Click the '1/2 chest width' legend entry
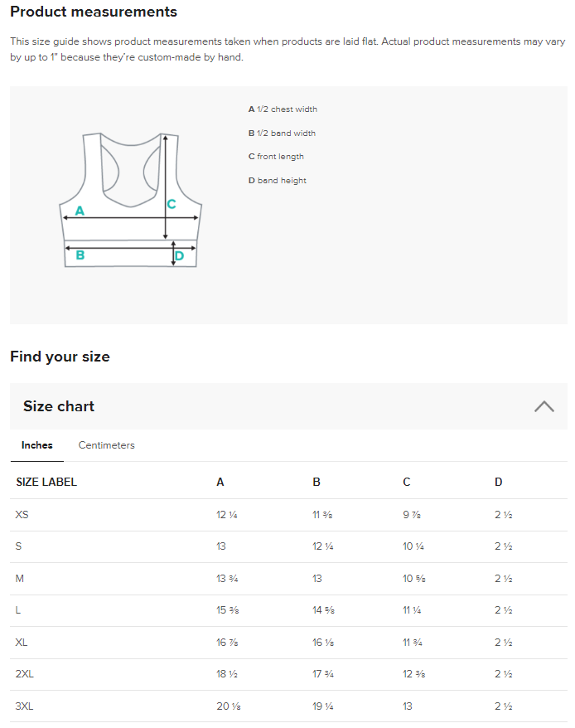Image resolution: width=575 pixels, height=728 pixels. point(283,109)
